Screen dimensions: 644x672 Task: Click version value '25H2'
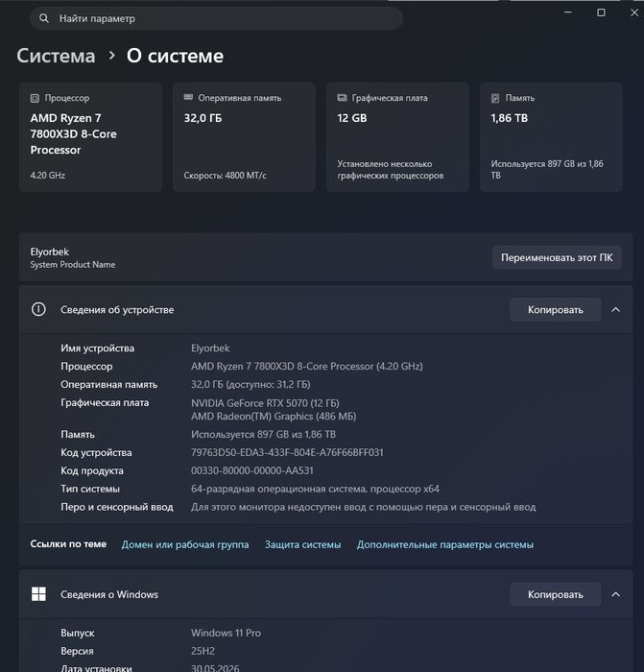tap(203, 651)
